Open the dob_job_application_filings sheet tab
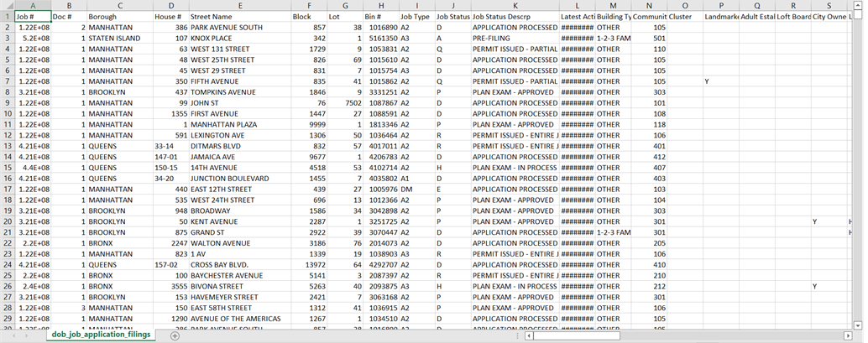868x343 pixels. click(102, 335)
